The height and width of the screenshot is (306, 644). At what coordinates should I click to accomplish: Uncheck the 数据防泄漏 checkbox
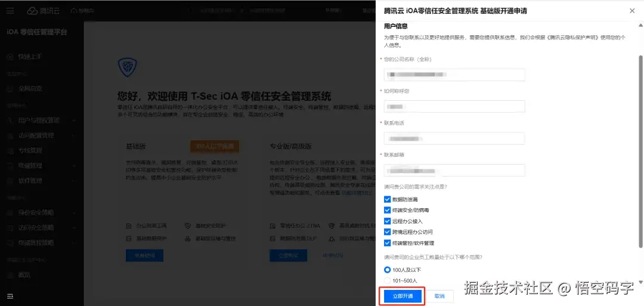[387, 199]
